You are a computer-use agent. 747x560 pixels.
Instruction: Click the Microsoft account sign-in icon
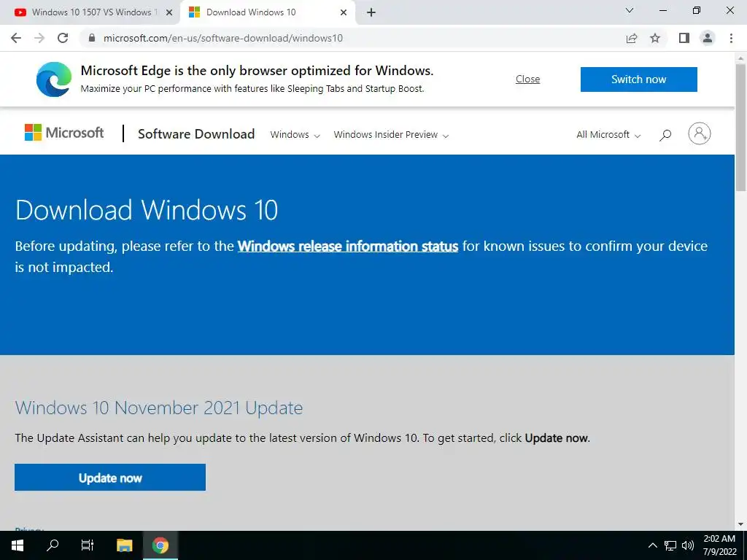pyautogui.click(x=700, y=133)
